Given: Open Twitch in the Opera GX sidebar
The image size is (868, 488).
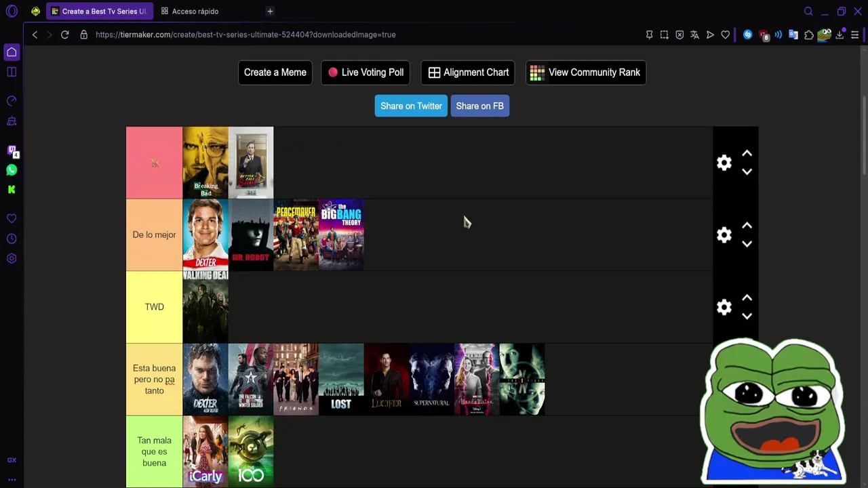Looking at the screenshot, I should pos(12,150).
